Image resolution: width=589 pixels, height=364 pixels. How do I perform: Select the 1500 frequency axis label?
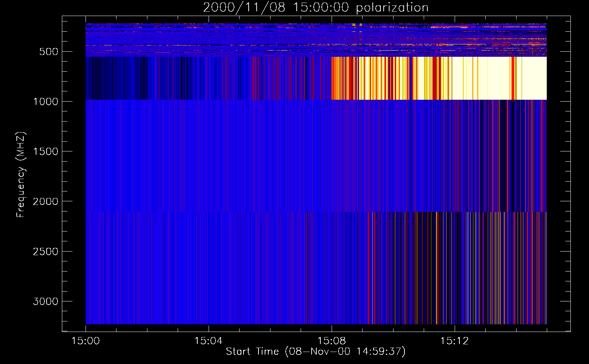coord(46,151)
